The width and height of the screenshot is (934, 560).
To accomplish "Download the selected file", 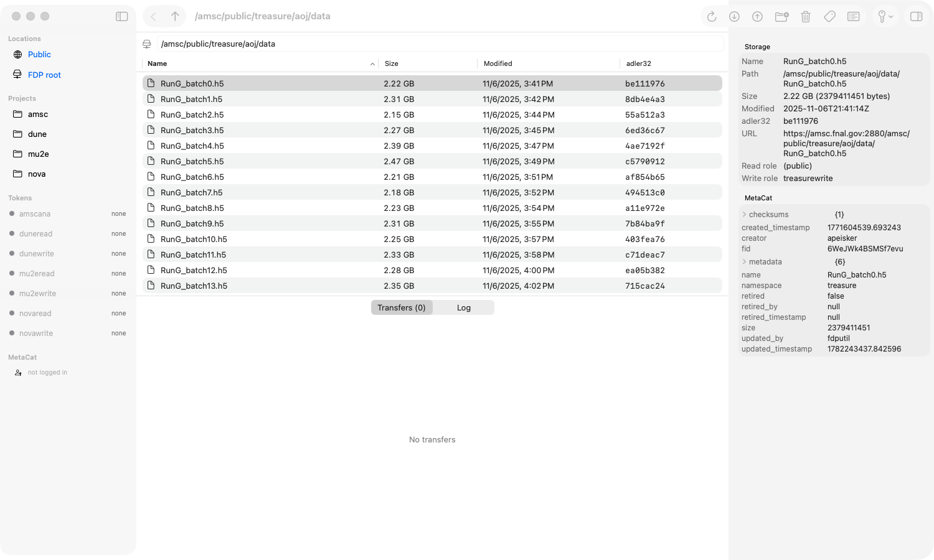I will 735,17.
